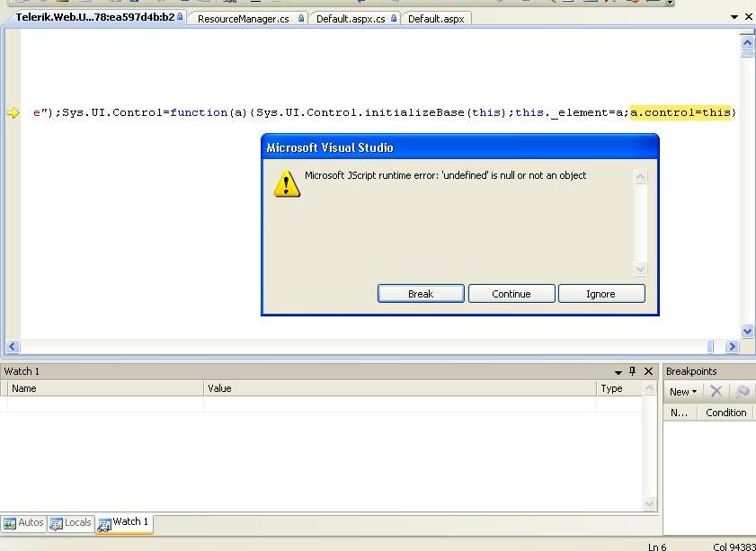The width and height of the screenshot is (756, 551).
Task: Click the editor horizontal scroll right arrow
Action: (x=732, y=346)
